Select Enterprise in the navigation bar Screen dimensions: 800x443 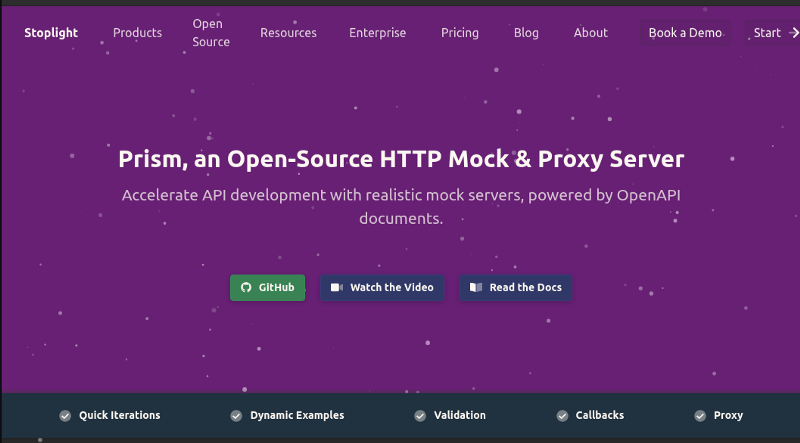click(x=377, y=33)
